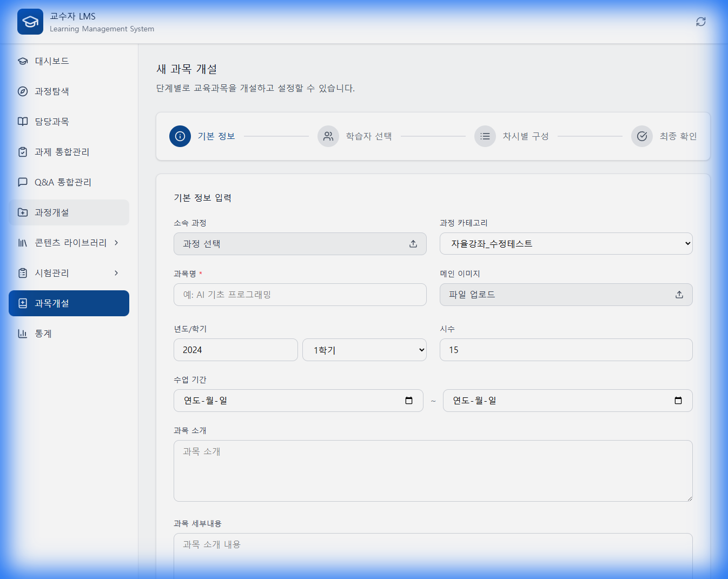
Task: Open 과제 통합관리 from the sidebar
Action: tap(61, 152)
